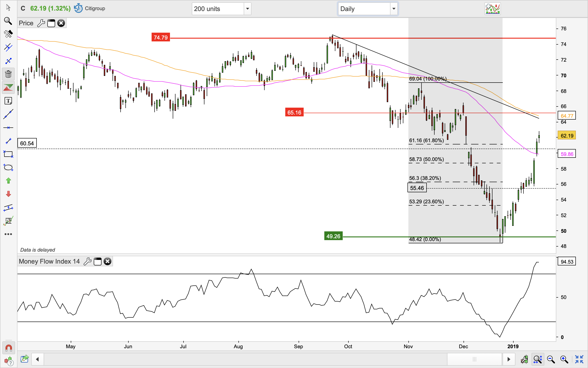Image resolution: width=588 pixels, height=368 pixels.
Task: Click the Daily timeframe combo box
Action: click(x=364, y=9)
